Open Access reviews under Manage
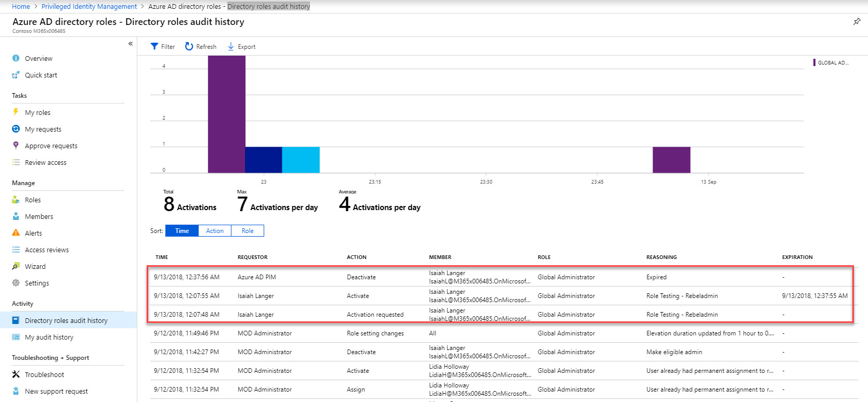 coord(47,250)
